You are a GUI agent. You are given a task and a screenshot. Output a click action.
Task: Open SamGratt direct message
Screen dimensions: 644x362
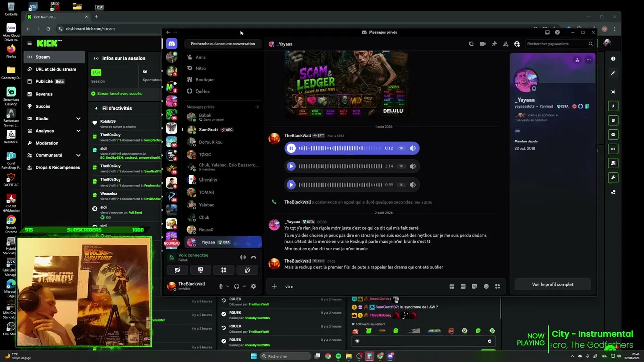(x=223, y=130)
